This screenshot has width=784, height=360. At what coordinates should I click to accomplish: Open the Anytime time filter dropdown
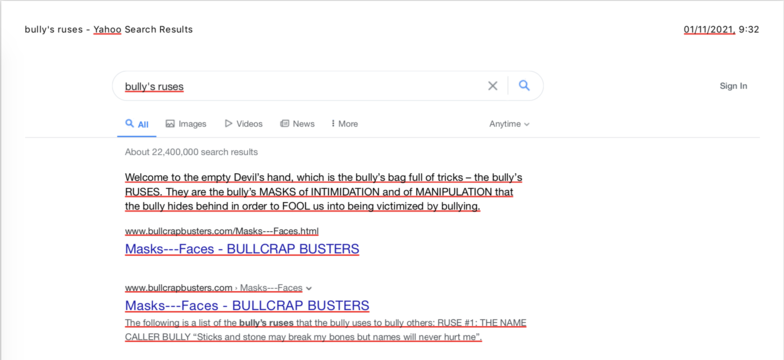coord(509,124)
